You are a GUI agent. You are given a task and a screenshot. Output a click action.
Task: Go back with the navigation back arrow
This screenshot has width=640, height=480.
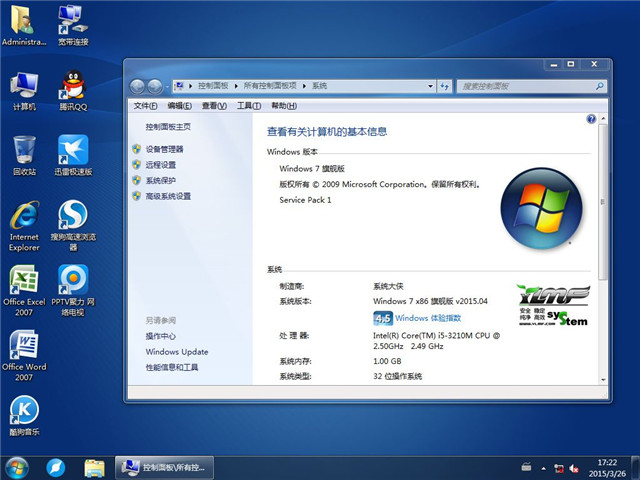click(137, 86)
